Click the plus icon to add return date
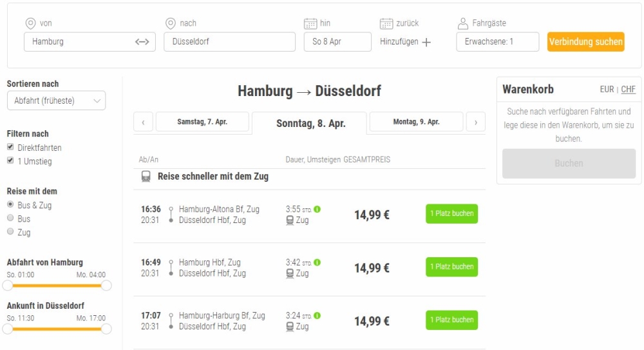The width and height of the screenshot is (644, 350). (427, 42)
